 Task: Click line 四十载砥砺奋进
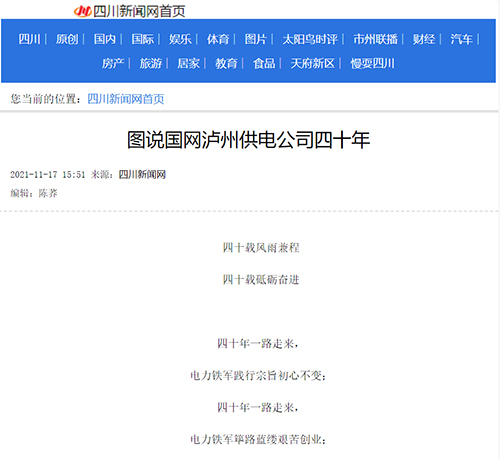click(x=261, y=280)
